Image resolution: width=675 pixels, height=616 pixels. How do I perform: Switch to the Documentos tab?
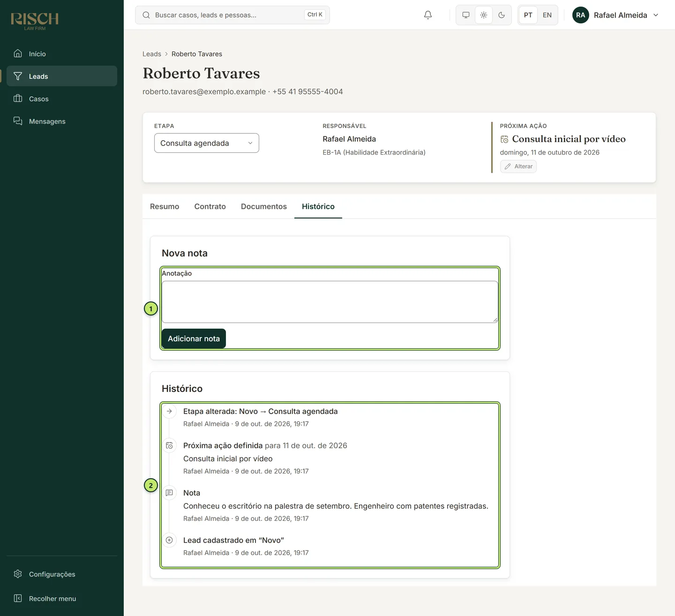point(264,206)
